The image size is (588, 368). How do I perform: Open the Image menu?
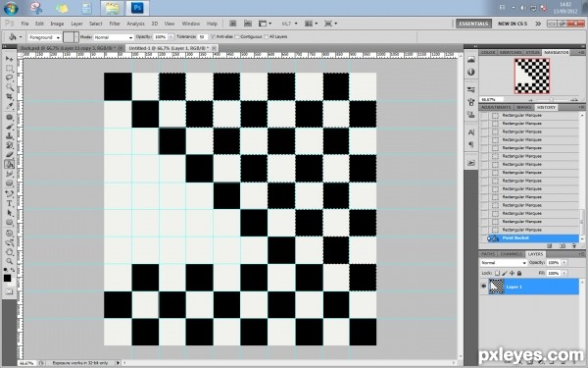[57, 24]
